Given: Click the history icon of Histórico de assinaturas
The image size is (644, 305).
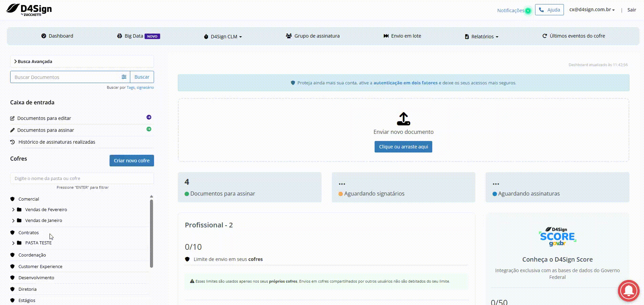Looking at the screenshot, I should click(13, 142).
